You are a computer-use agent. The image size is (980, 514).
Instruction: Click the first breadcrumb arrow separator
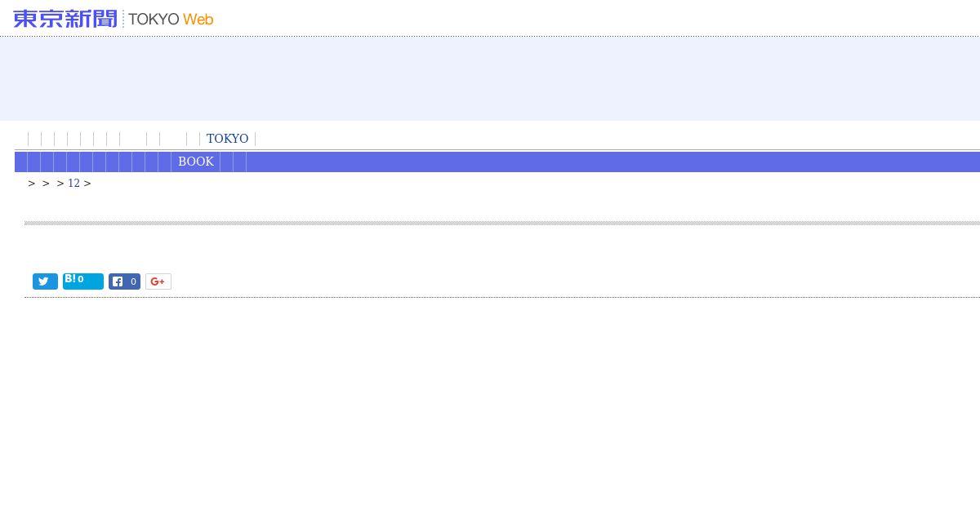point(32,184)
